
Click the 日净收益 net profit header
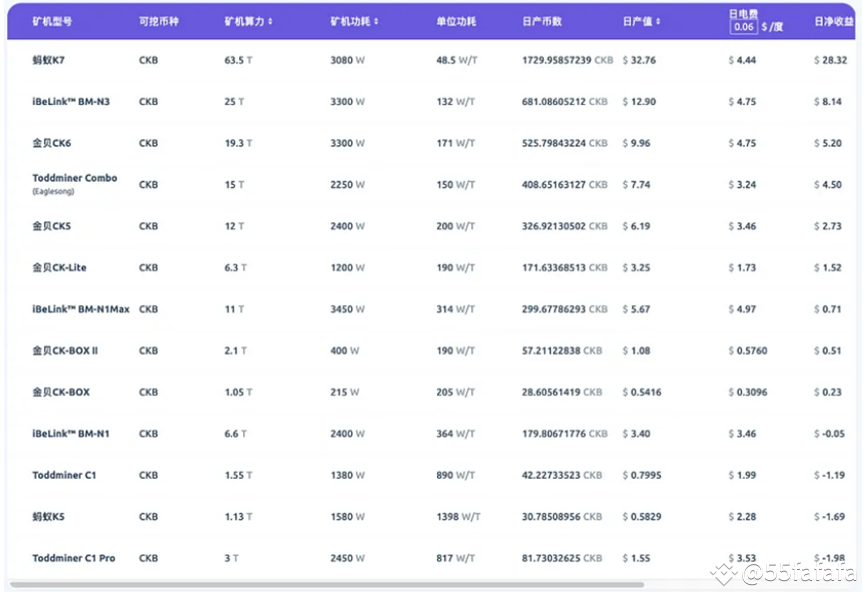click(834, 22)
